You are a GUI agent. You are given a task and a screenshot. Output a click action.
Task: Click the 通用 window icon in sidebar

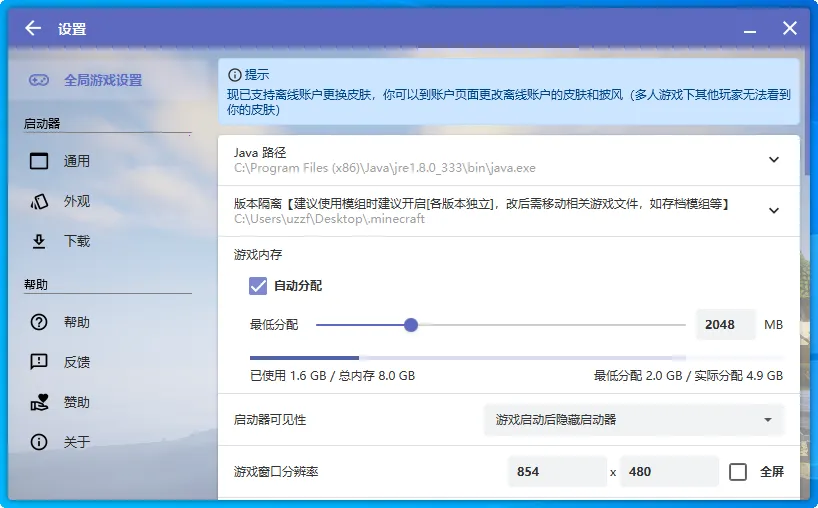click(x=39, y=161)
